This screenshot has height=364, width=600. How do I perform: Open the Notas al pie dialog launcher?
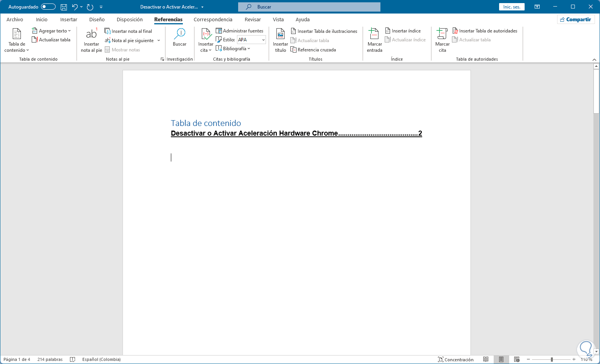point(162,59)
